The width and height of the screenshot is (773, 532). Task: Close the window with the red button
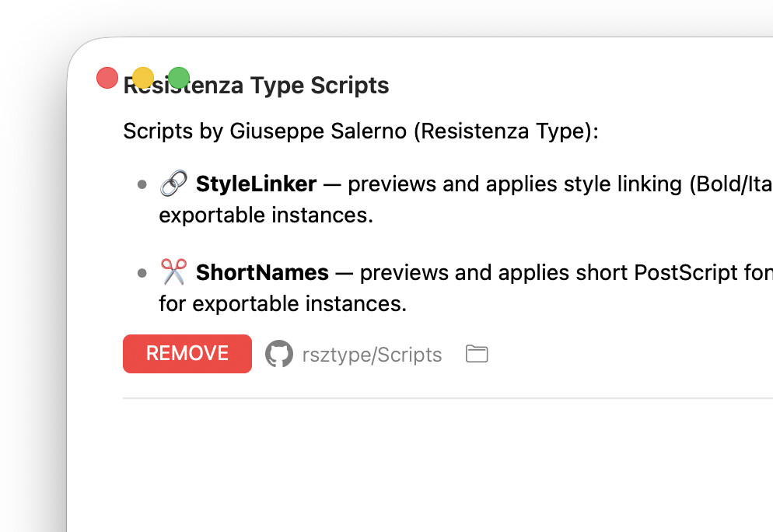107,78
